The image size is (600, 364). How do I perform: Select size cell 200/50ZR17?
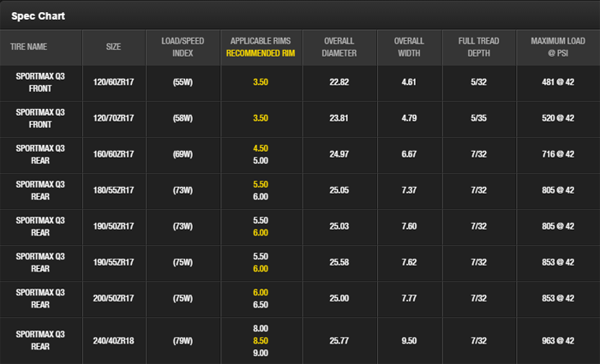point(114,298)
